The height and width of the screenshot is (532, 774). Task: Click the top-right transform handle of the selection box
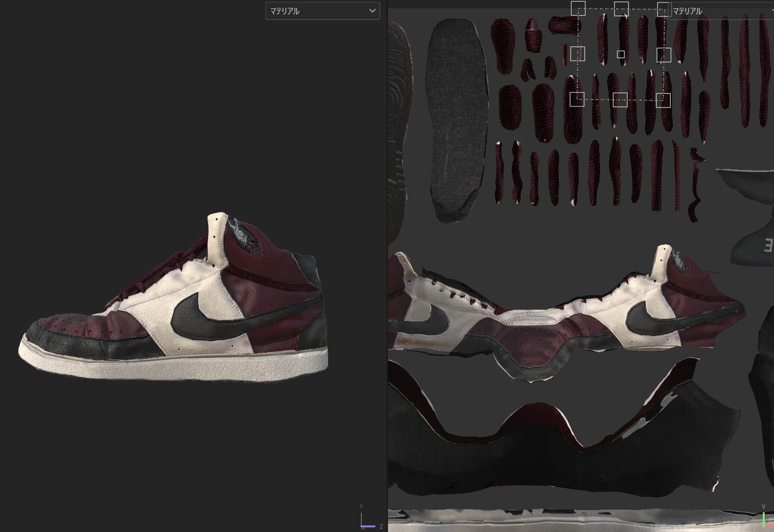pos(664,9)
